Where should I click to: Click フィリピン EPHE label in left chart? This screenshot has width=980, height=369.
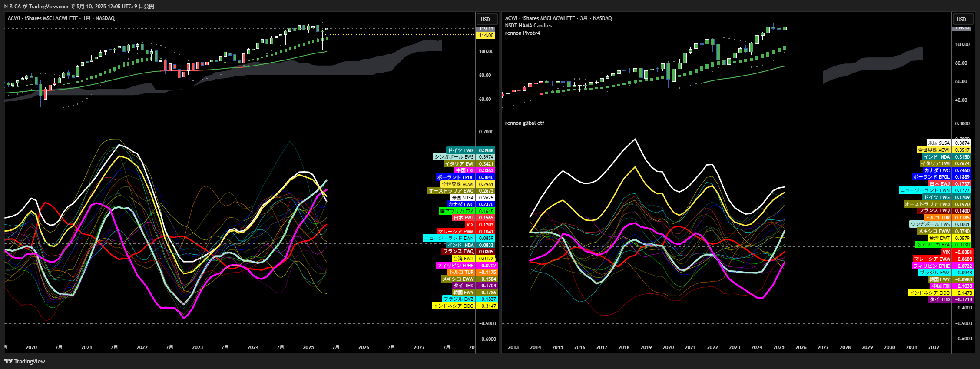pos(456,266)
